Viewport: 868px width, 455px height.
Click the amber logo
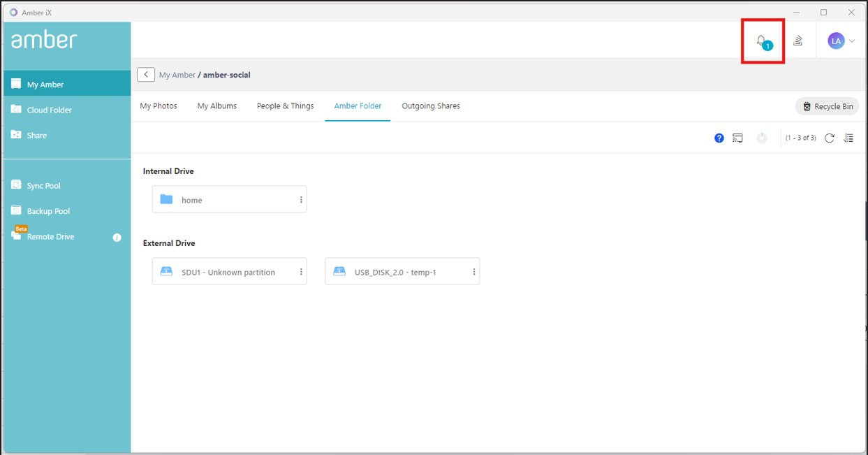[44, 40]
